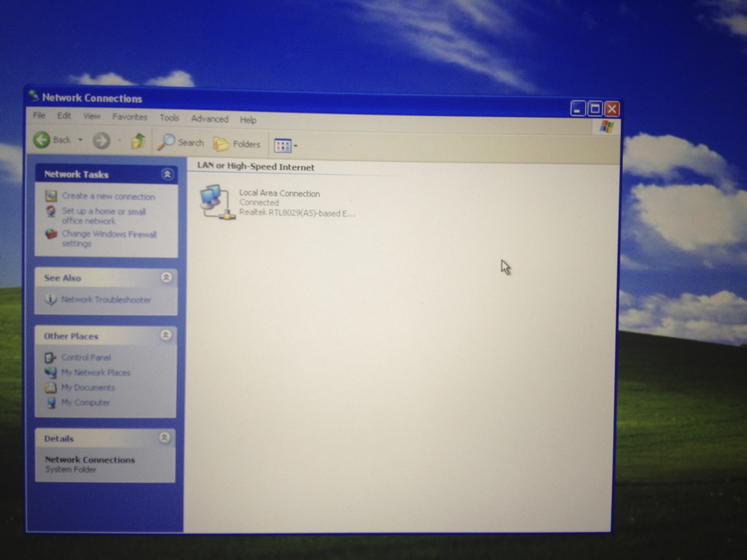This screenshot has height=560, width=747.
Task: Open My Network Places link
Action: click(x=96, y=372)
